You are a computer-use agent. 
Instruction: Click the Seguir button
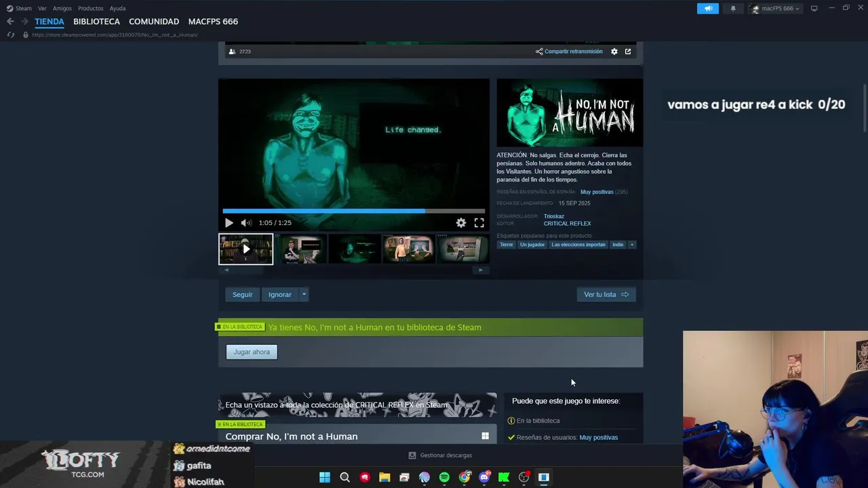pos(242,294)
